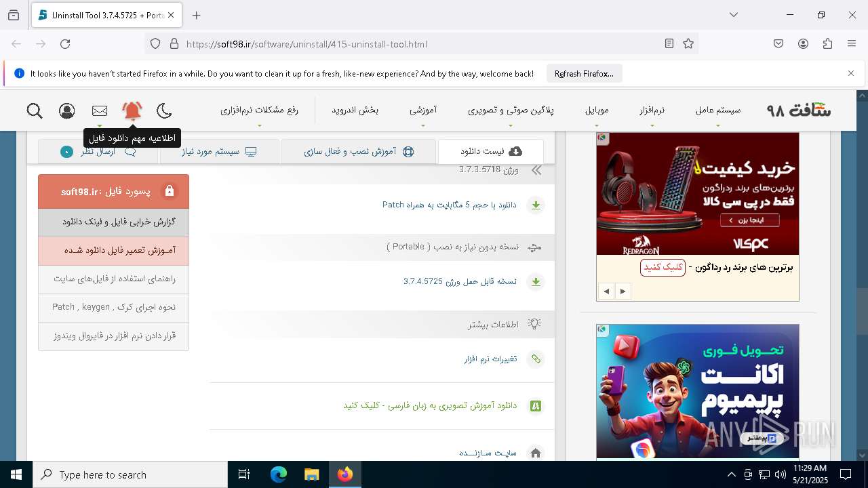The width and height of the screenshot is (868, 488).
Task: Switch to the سیستم مورد نیاز tab
Action: (x=219, y=151)
